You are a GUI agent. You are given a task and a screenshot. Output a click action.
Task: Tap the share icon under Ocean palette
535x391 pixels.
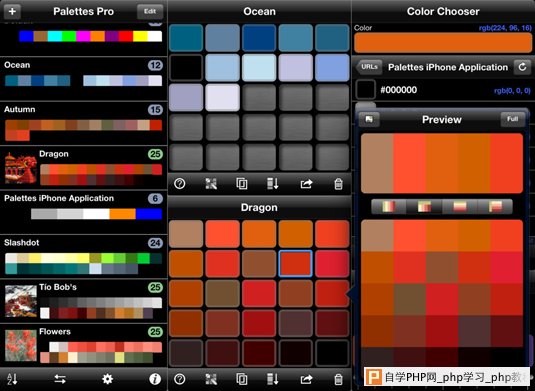coord(306,184)
